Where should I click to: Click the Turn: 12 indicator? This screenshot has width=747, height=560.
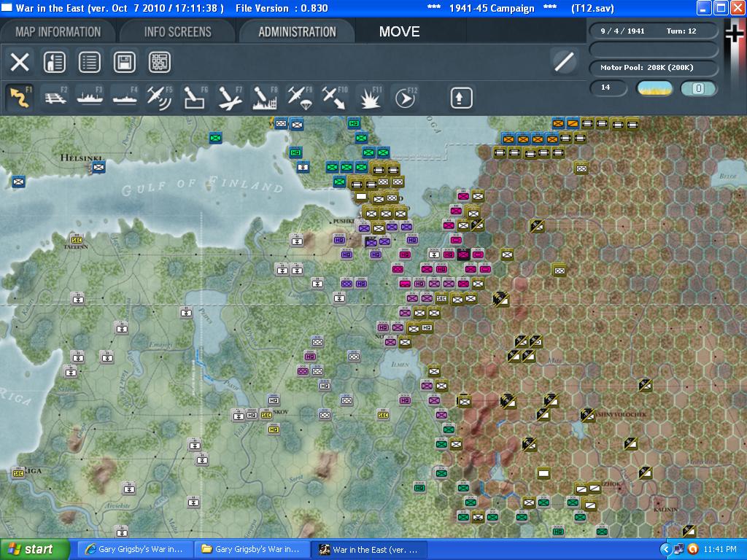coord(681,31)
